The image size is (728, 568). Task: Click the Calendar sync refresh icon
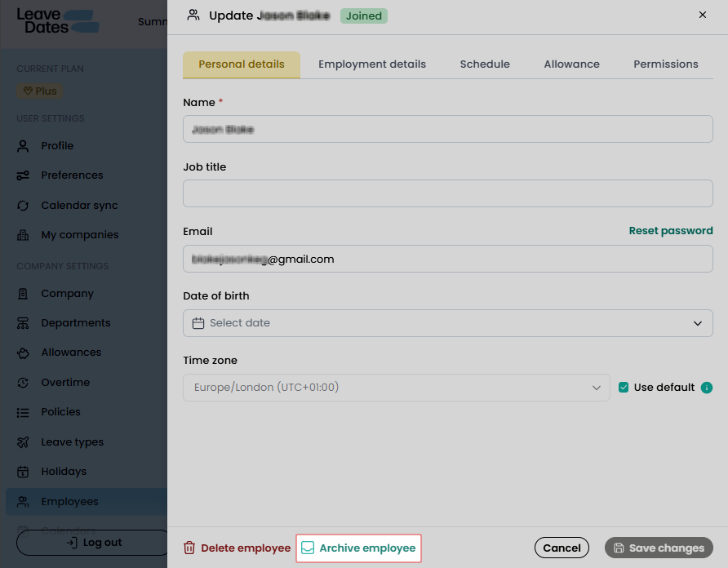23,206
